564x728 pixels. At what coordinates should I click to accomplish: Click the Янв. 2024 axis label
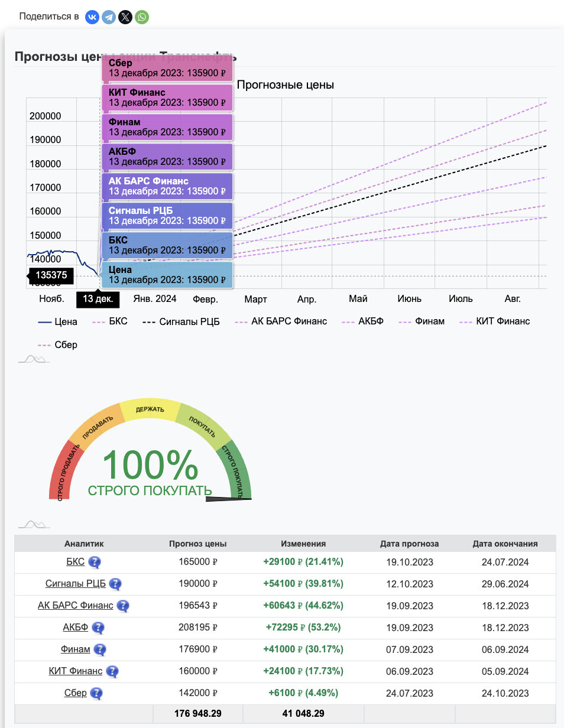(x=155, y=299)
